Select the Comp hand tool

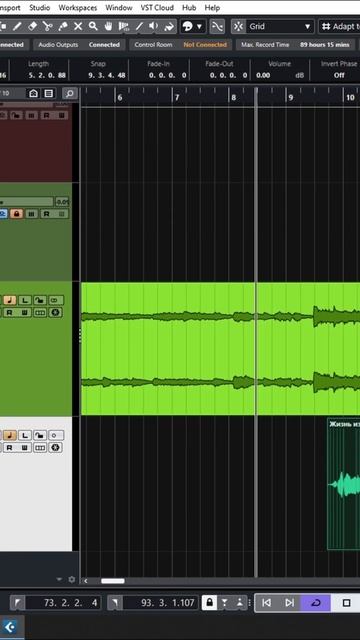(108, 27)
